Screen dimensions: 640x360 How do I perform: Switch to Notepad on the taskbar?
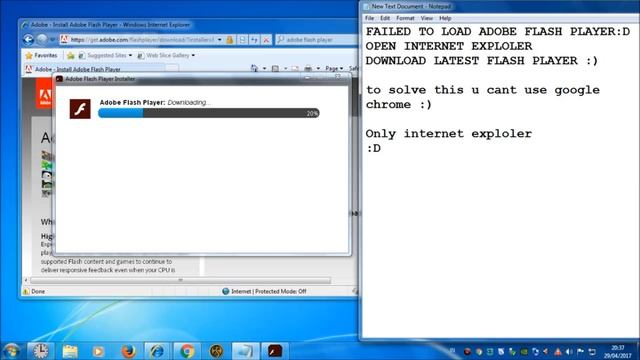click(245, 351)
